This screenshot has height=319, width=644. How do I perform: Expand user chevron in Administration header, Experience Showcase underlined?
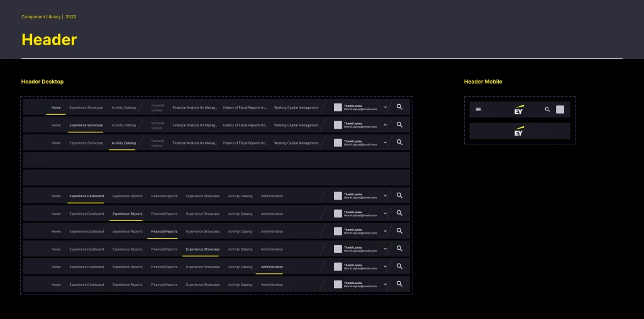pyautogui.click(x=386, y=249)
